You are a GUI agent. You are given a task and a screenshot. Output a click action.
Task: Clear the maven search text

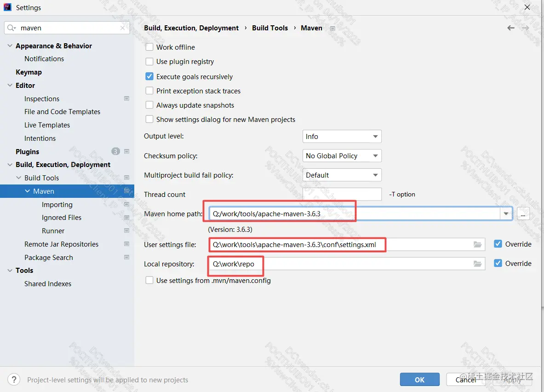click(122, 28)
